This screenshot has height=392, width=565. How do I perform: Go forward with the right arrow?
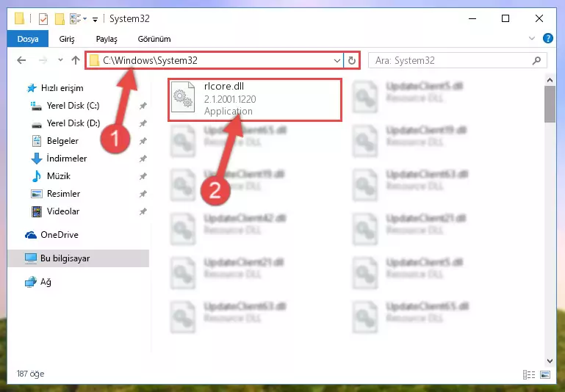point(43,60)
